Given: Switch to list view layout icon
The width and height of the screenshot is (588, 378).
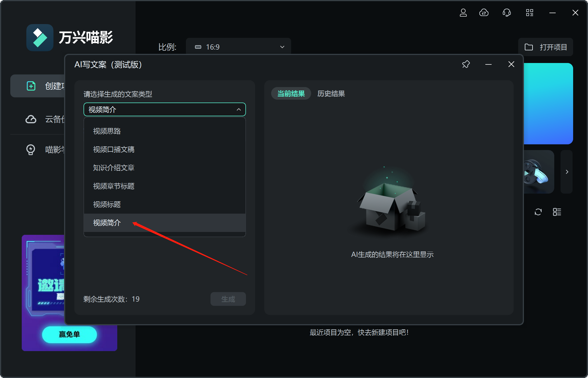Looking at the screenshot, I should (x=557, y=212).
